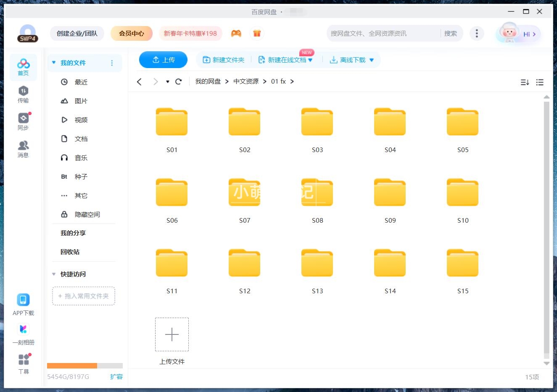The width and height of the screenshot is (557, 392).
Task: Click the 扩容 storage expansion link
Action: click(x=116, y=377)
